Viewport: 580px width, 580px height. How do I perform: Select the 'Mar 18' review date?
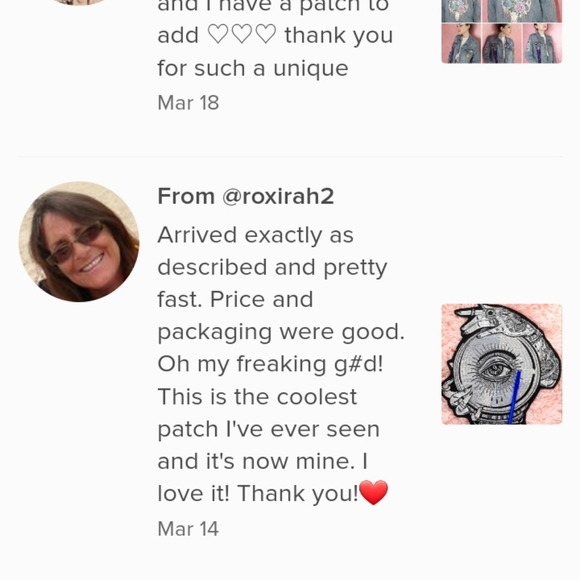coord(188,102)
